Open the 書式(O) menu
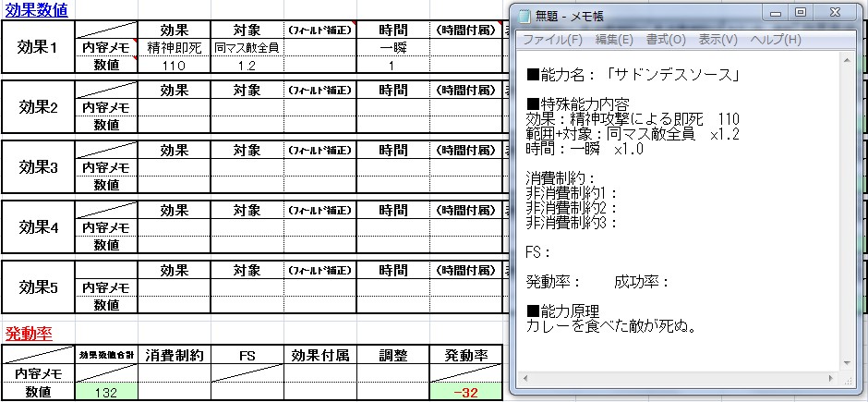The height and width of the screenshot is (402, 868). coord(666,40)
